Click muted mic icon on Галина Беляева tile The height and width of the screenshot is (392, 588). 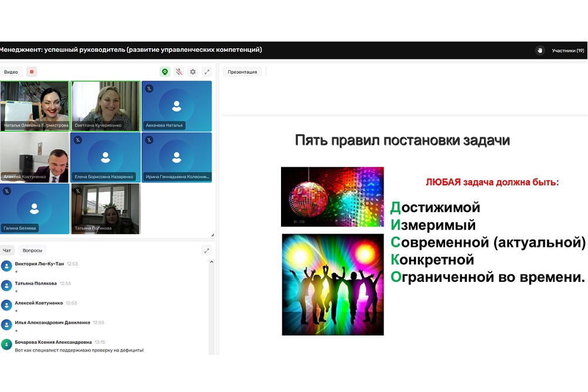(7, 191)
